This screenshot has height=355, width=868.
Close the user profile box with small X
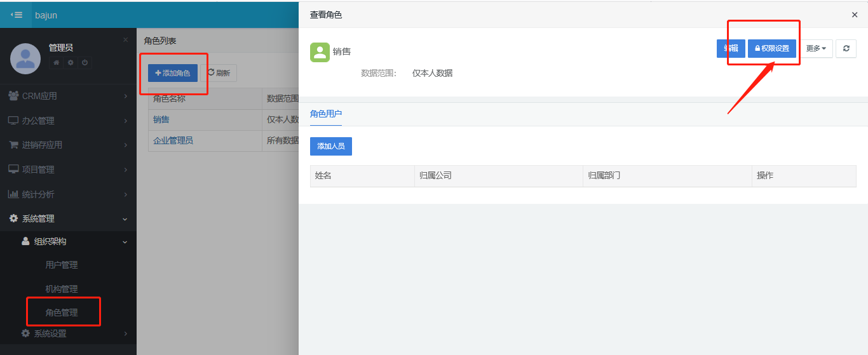[x=125, y=40]
